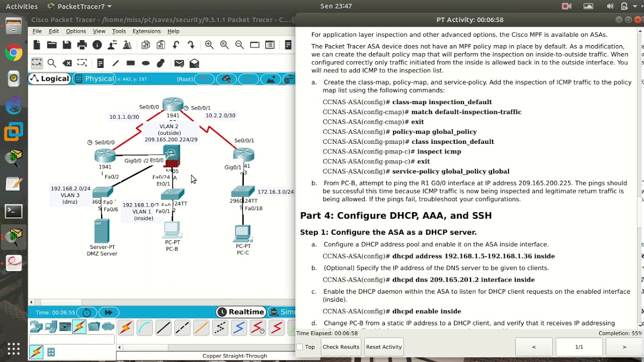Select the Draw Ellipse tool

tap(145, 63)
